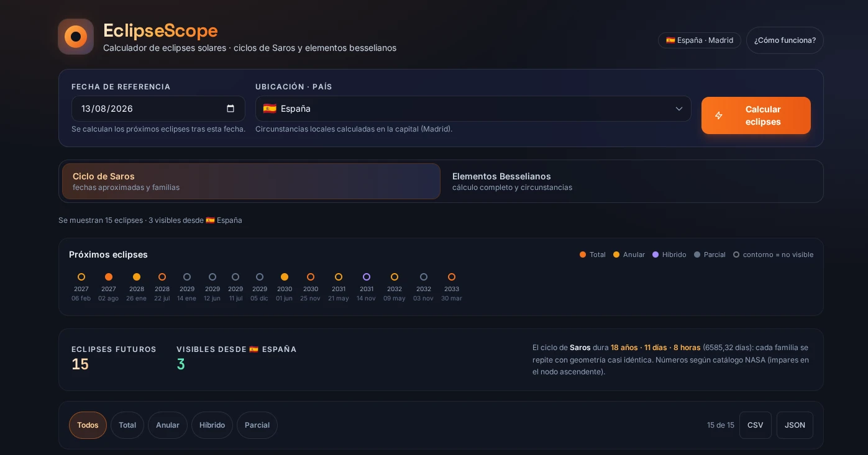868x455 pixels.
Task: Open the calendar picker icon in date field
Action: pyautogui.click(x=231, y=109)
